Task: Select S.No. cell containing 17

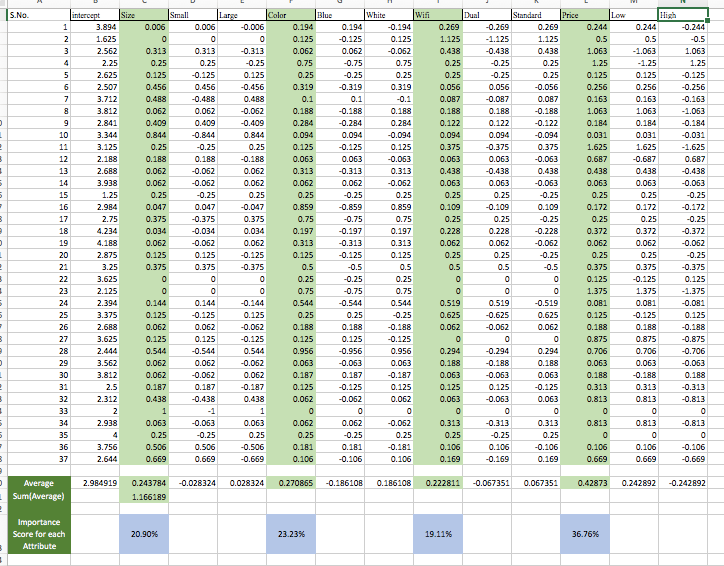Action: point(39,219)
